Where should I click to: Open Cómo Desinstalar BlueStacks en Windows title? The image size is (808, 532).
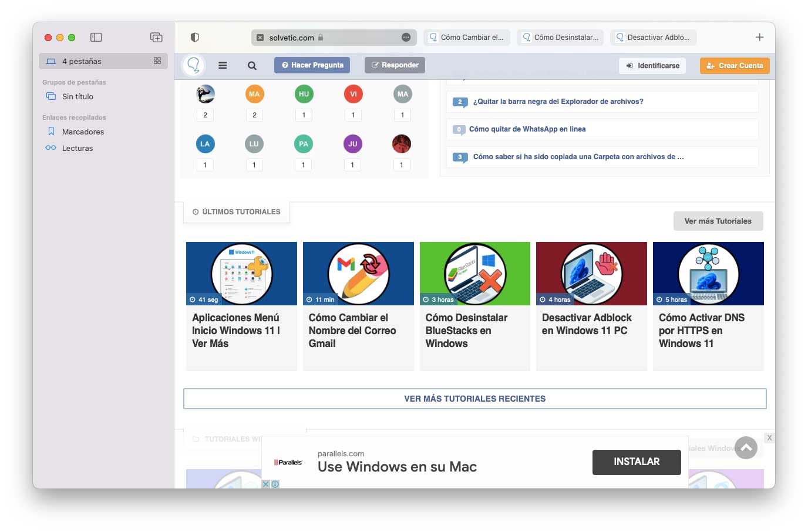[467, 331]
